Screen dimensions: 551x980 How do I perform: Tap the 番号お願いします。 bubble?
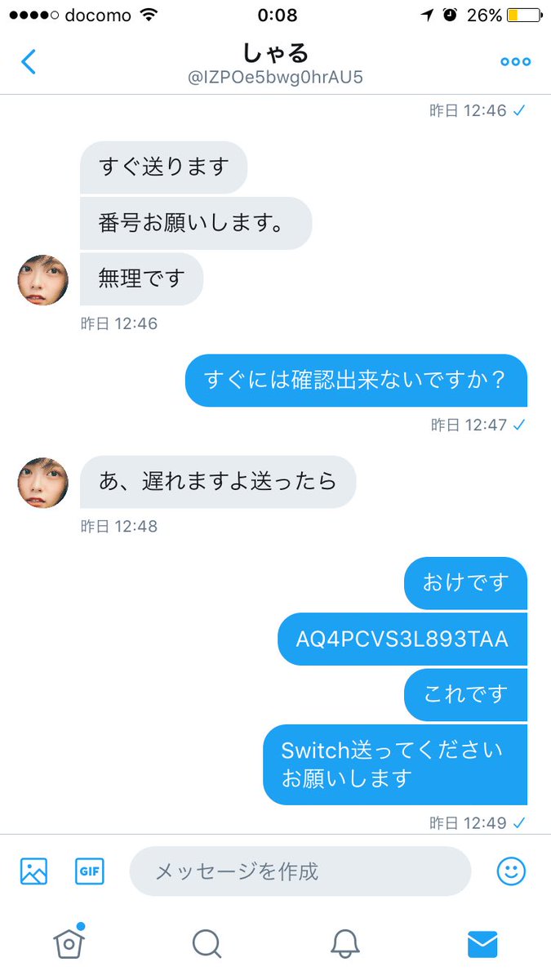[196, 223]
